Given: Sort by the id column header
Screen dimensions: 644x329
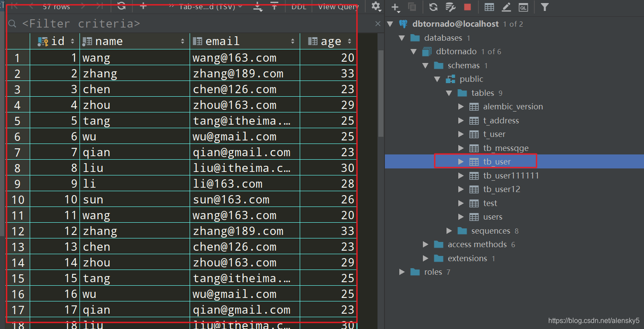Looking at the screenshot, I should click(x=55, y=41).
